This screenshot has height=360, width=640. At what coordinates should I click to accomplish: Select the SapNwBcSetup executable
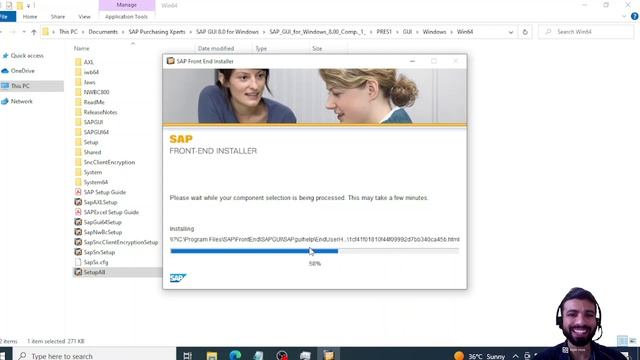(x=102, y=232)
